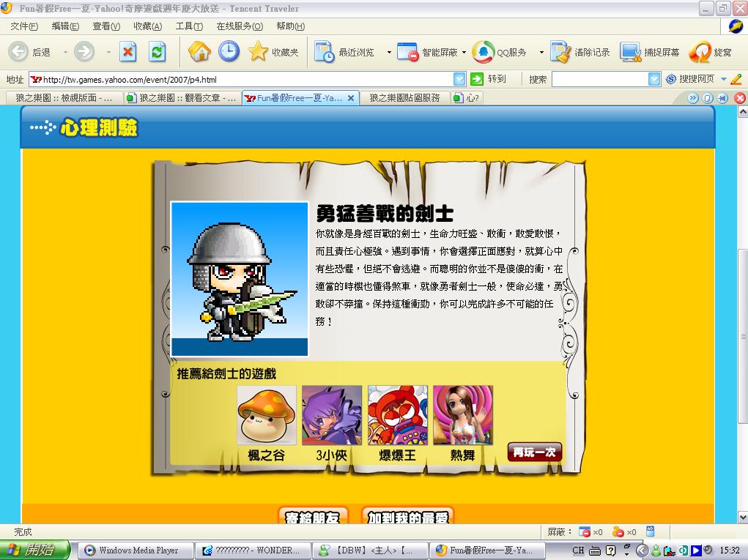The width and height of the screenshot is (748, 560).
Task: Switch to 狼之樂園貼圖服務 tab
Action: click(404, 98)
